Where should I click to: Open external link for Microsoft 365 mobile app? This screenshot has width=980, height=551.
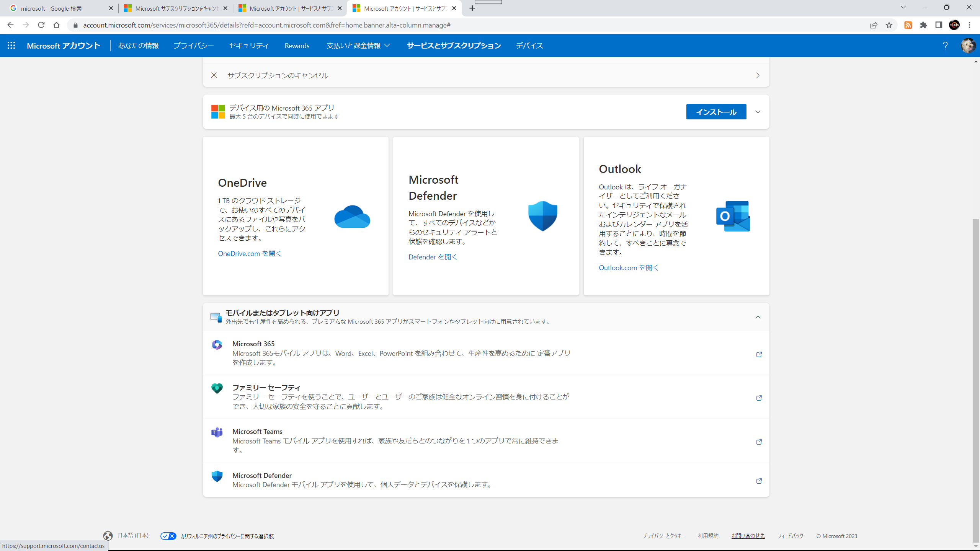pyautogui.click(x=759, y=354)
